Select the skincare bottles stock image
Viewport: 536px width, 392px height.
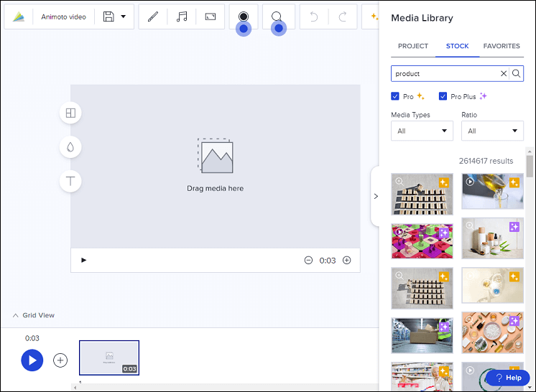tap(493, 238)
